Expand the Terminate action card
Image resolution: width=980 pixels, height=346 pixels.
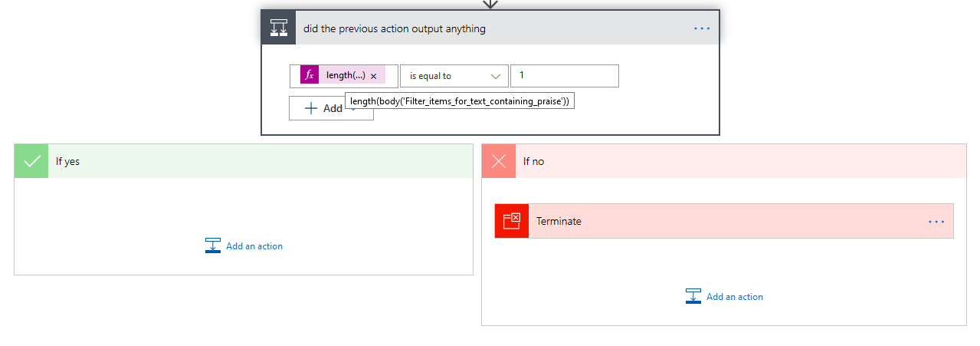[720, 221]
